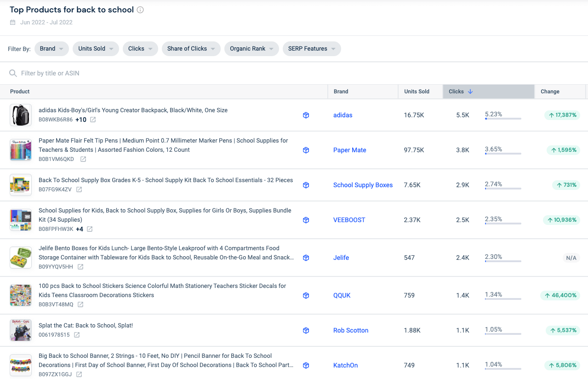Open external link for ASIN B0B3VT48MQ
Image resolution: width=588 pixels, height=379 pixels.
pos(80,304)
